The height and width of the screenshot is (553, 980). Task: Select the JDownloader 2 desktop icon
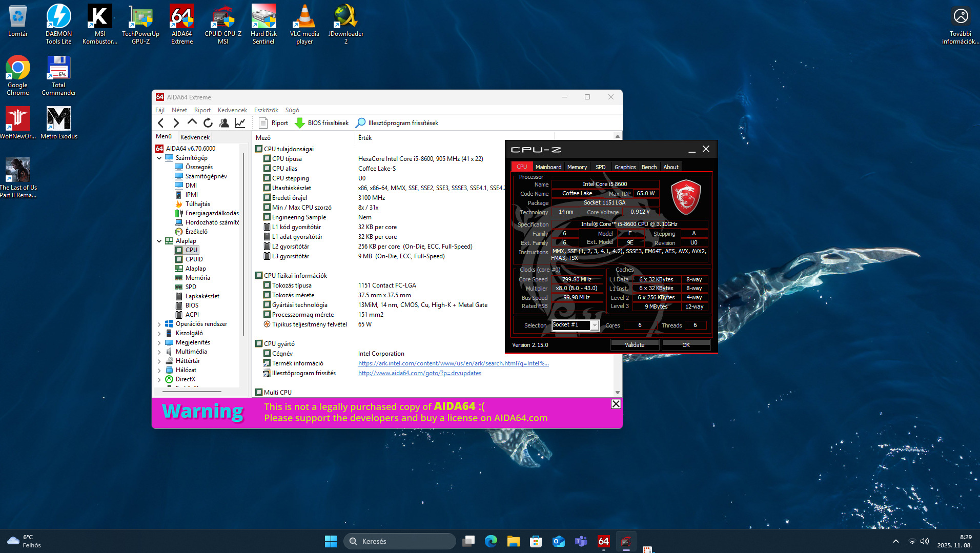click(346, 24)
